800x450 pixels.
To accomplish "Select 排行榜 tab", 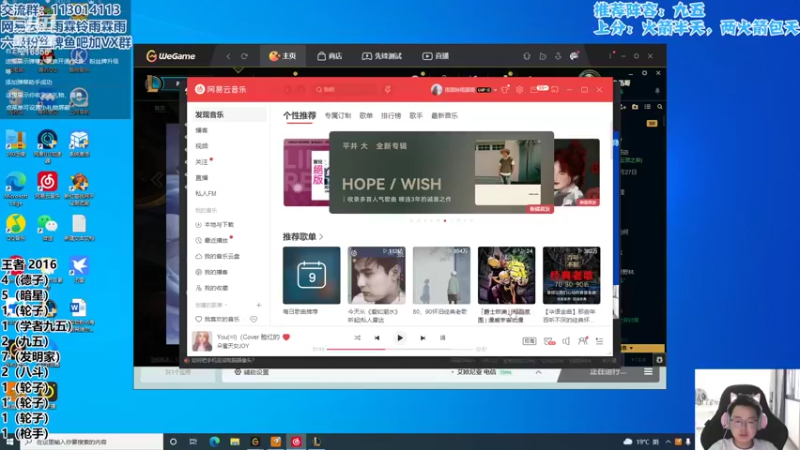I will 391,116.
